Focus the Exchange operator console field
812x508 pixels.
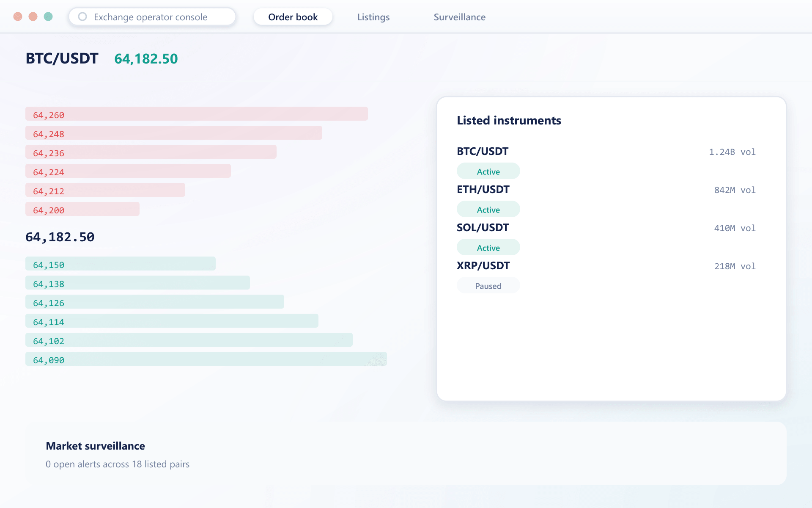tap(152, 17)
